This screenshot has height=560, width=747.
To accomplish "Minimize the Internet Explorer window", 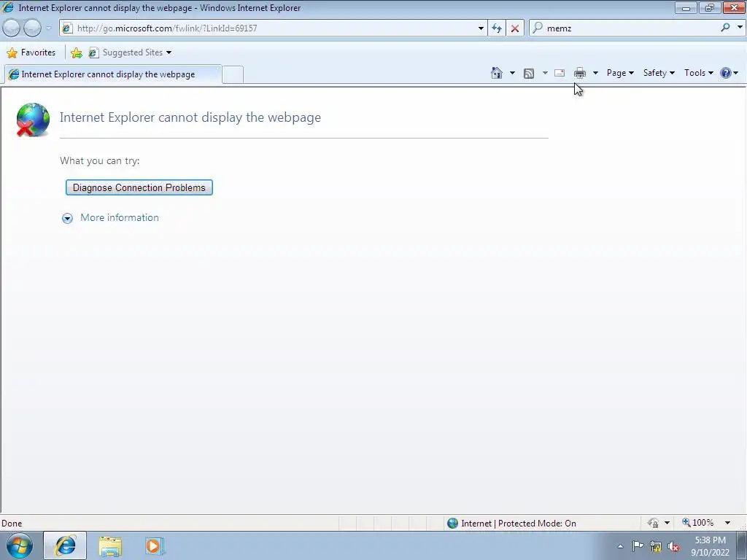I will [x=686, y=7].
